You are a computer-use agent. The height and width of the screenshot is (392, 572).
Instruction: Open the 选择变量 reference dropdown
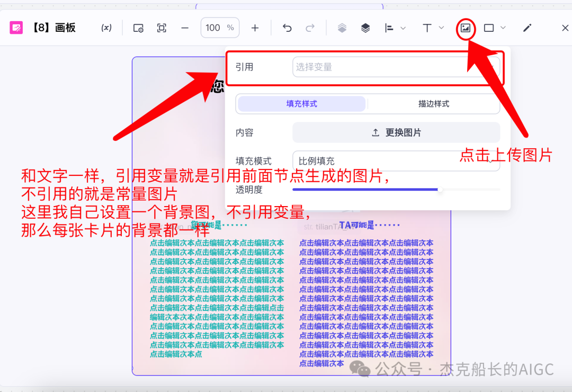pos(396,67)
